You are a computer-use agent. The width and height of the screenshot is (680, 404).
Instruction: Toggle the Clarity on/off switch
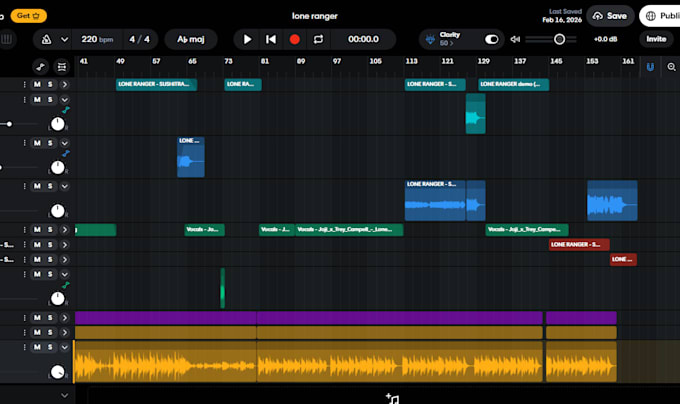click(x=491, y=39)
